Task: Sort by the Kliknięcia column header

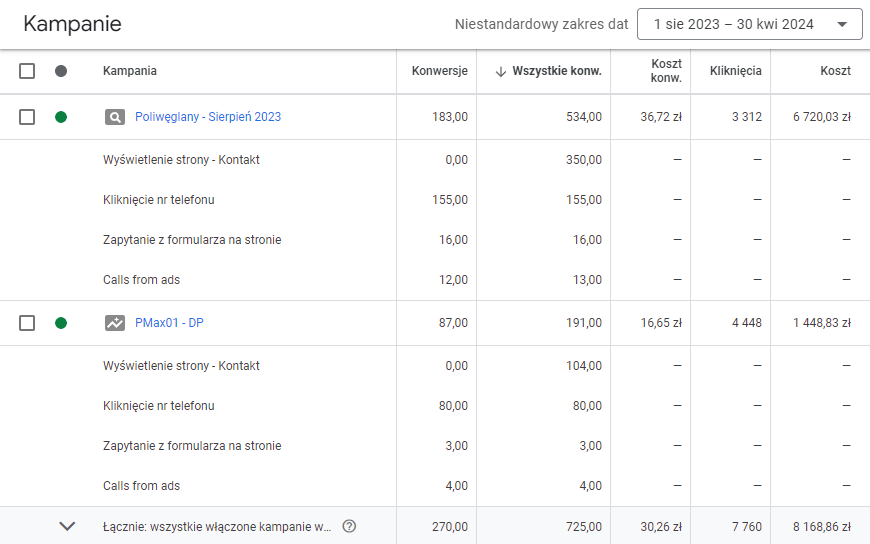Action: [735, 71]
